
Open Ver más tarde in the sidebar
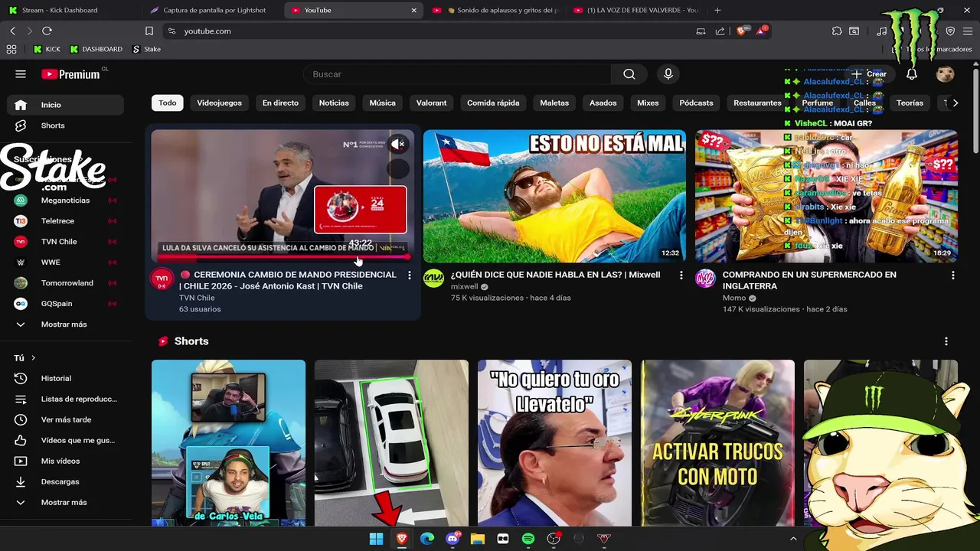point(65,419)
